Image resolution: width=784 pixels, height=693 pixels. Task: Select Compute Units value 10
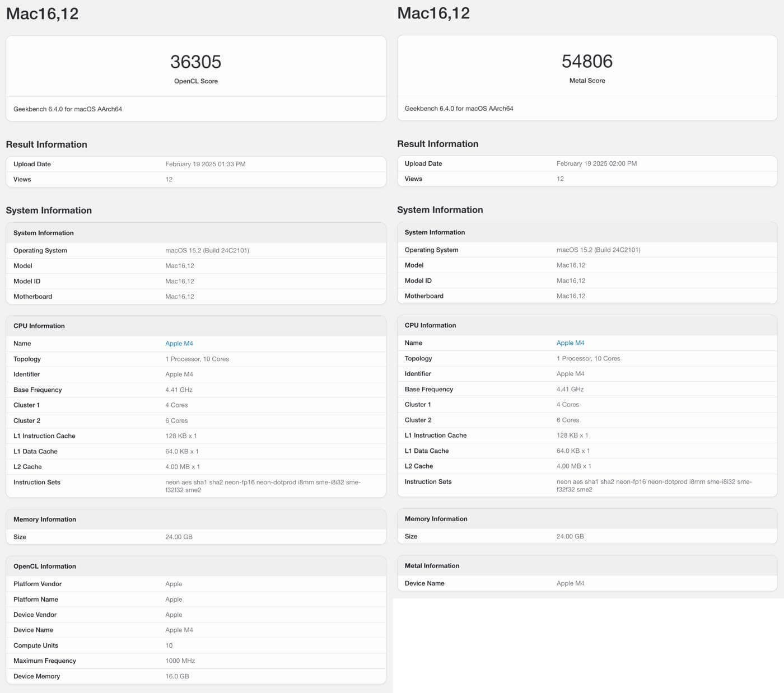point(169,646)
